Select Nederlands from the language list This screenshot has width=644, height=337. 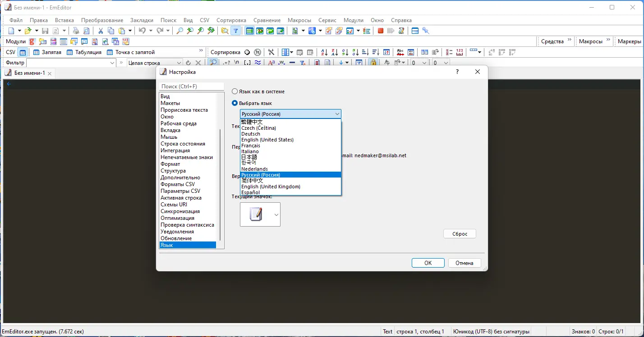click(290, 169)
